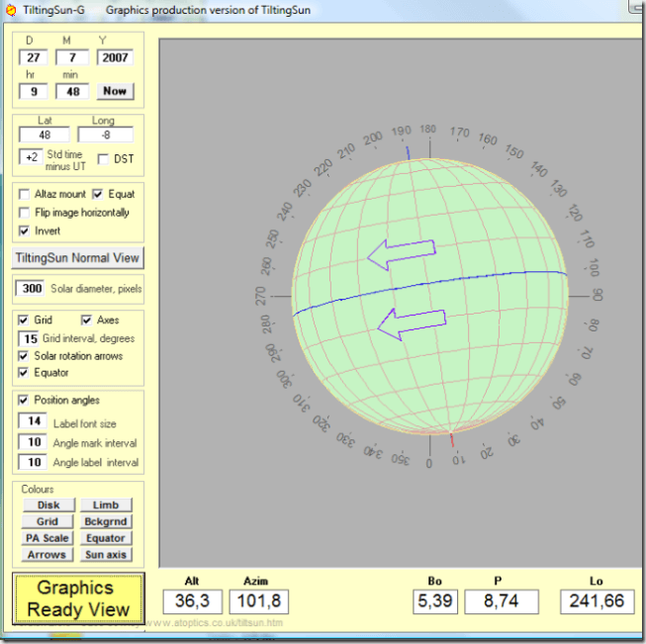Pick the Bckgrnd colour
The height and width of the screenshot is (644, 646).
pos(106,521)
